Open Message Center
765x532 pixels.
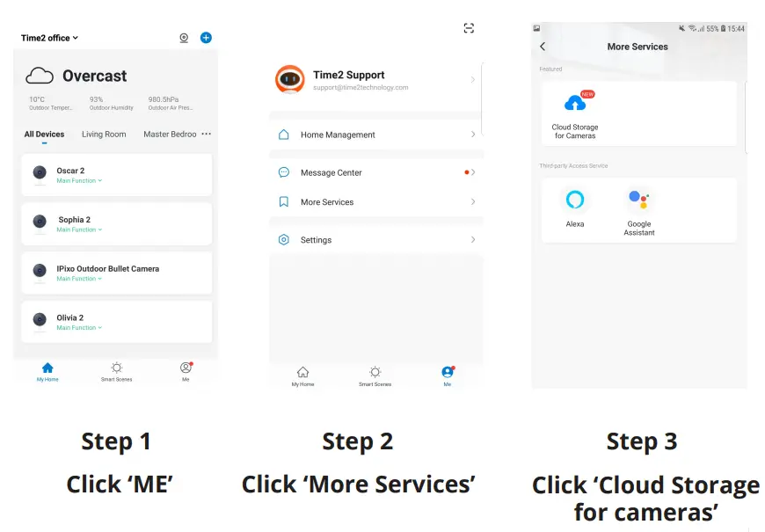pos(376,172)
